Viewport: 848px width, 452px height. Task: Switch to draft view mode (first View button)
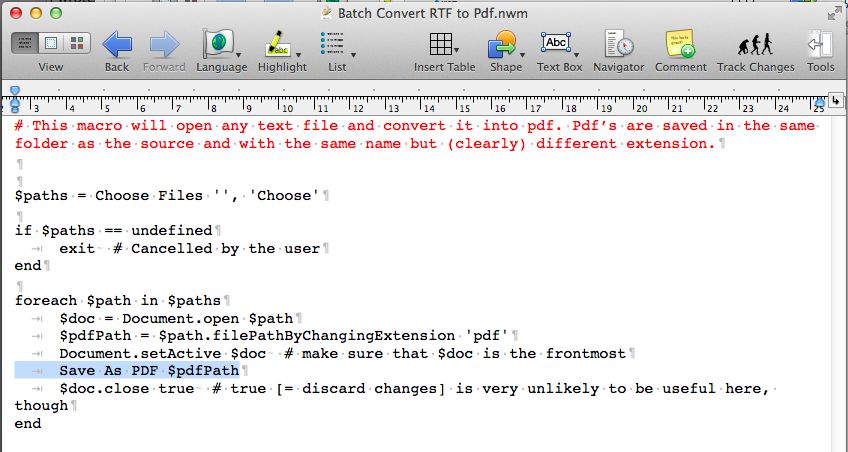[x=26, y=44]
